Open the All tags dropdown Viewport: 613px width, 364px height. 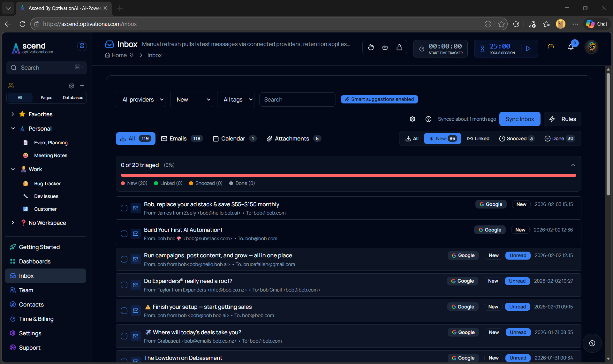tap(236, 100)
